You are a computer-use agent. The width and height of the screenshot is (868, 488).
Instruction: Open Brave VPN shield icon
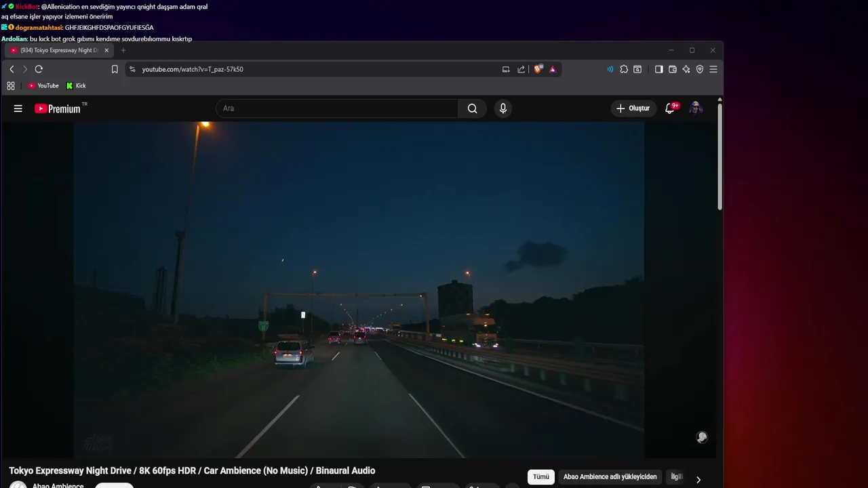point(700,69)
